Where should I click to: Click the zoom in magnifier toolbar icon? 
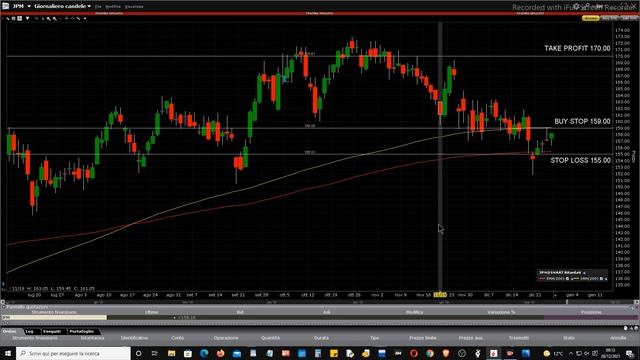(49, 18)
